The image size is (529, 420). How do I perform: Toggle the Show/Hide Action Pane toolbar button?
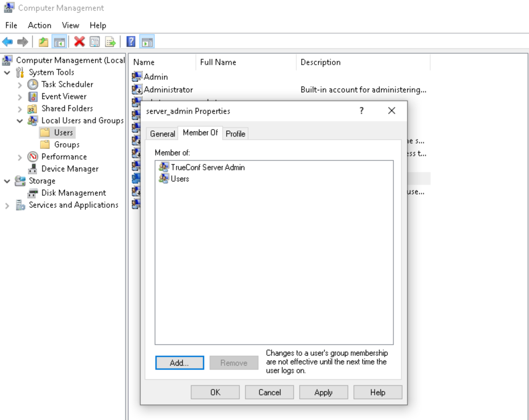[147, 42]
